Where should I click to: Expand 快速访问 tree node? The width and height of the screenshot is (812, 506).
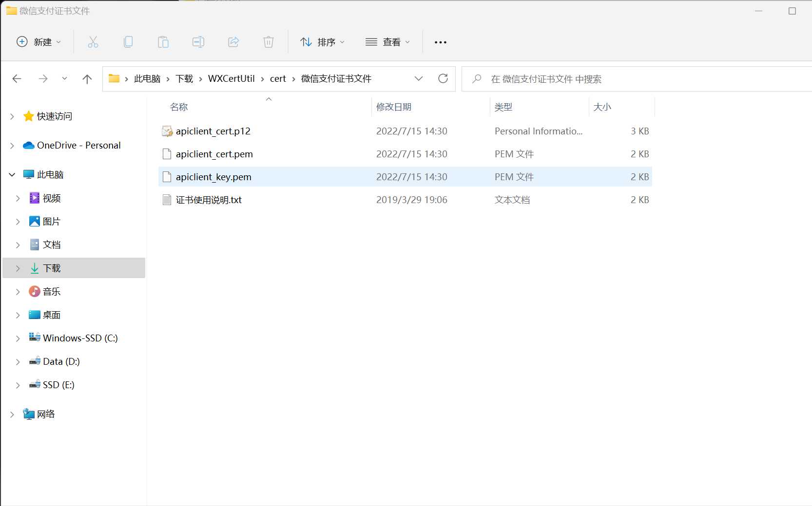(12, 116)
